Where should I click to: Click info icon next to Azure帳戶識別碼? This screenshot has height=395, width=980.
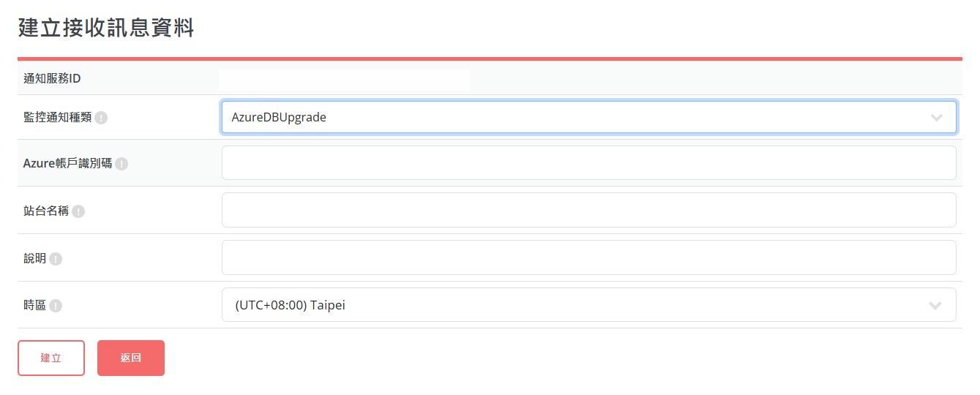click(x=121, y=165)
